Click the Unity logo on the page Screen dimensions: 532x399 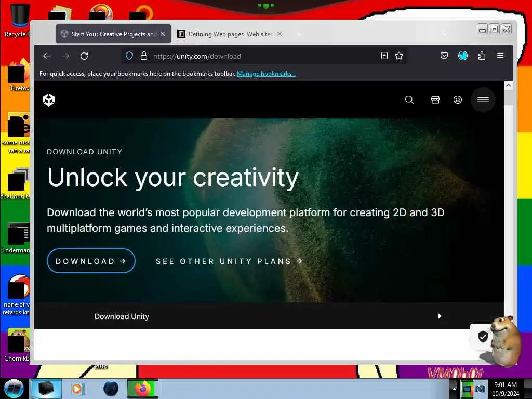49,100
